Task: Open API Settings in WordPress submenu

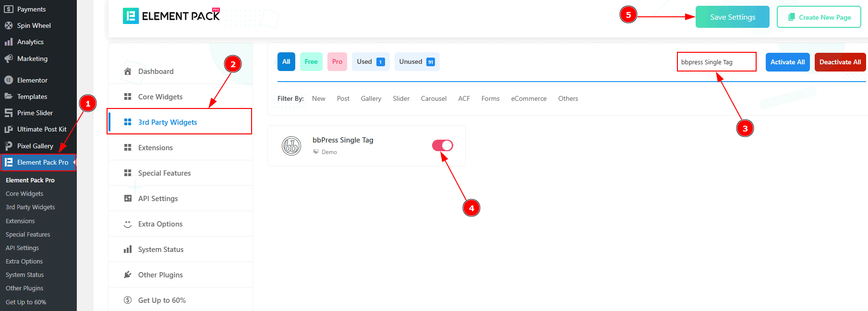Action: (x=22, y=248)
